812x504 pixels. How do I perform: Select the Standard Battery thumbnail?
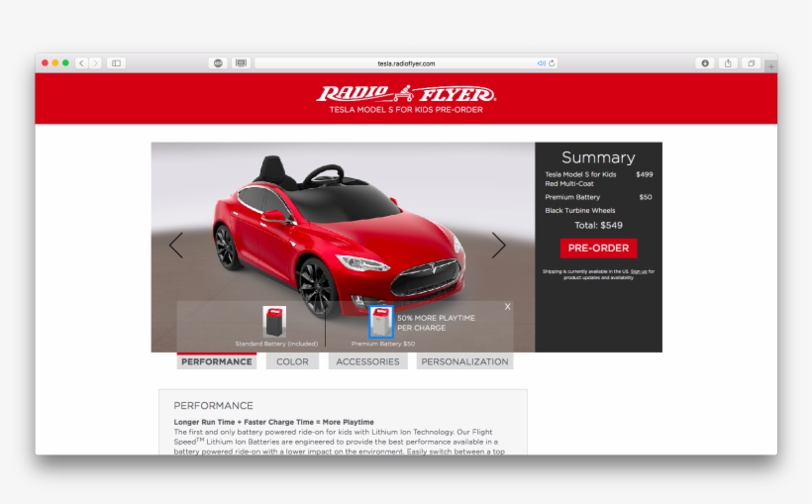click(x=274, y=321)
